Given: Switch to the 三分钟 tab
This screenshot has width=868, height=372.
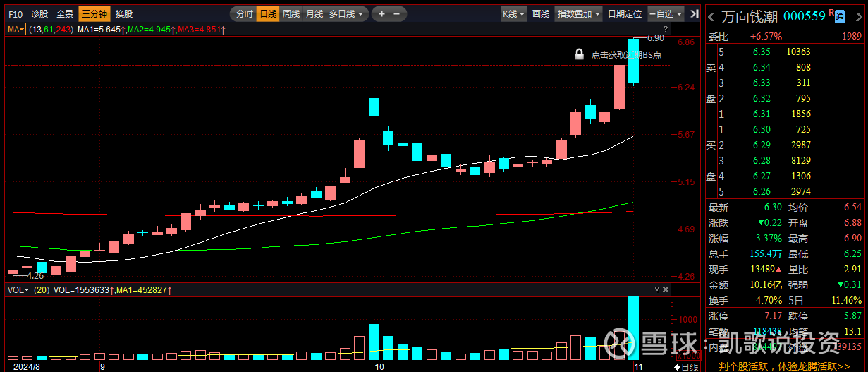Looking at the screenshot, I should point(93,13).
